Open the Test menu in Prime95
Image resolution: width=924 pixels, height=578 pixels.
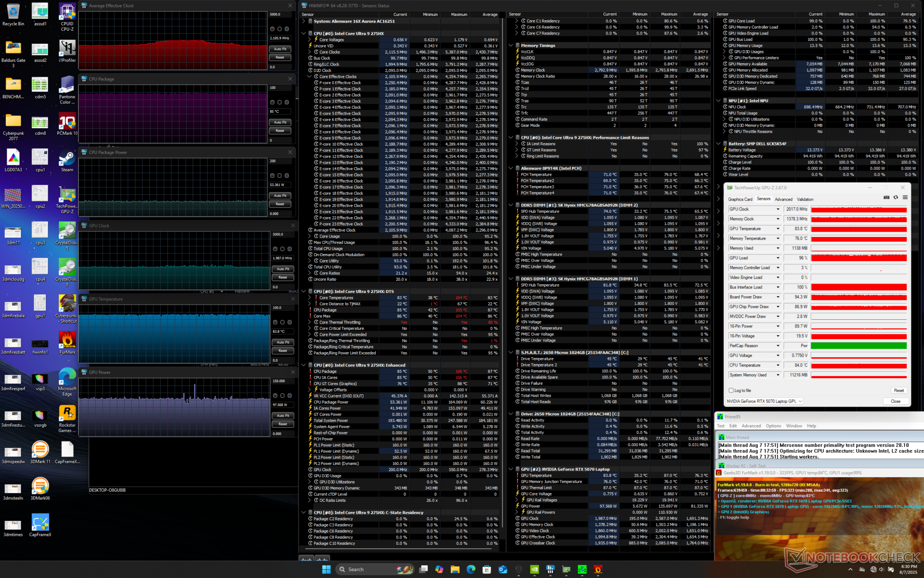[720, 426]
